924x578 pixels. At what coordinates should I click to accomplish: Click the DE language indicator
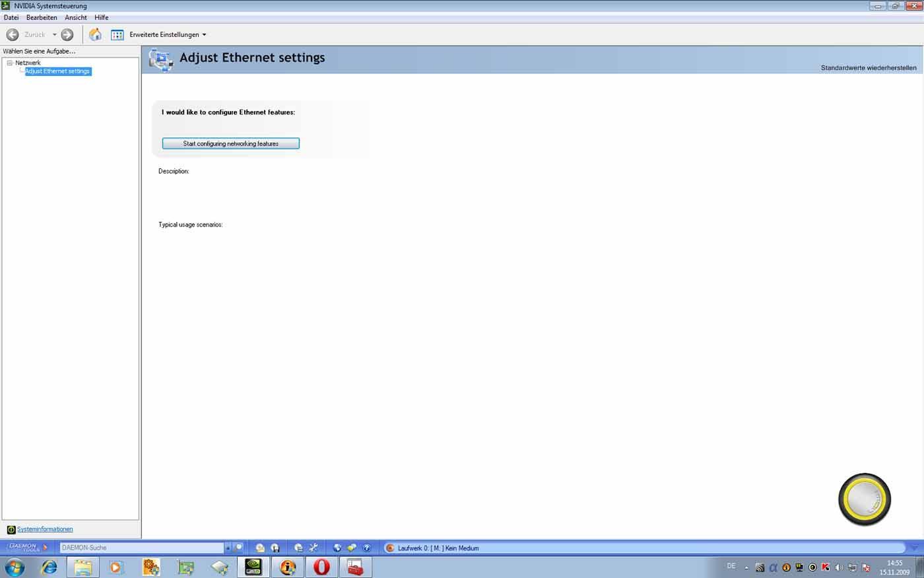pos(731,566)
